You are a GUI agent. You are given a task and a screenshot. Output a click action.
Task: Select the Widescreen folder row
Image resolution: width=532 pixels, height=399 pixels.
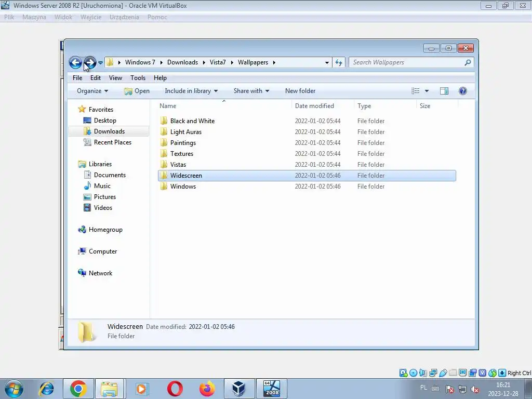tap(307, 176)
